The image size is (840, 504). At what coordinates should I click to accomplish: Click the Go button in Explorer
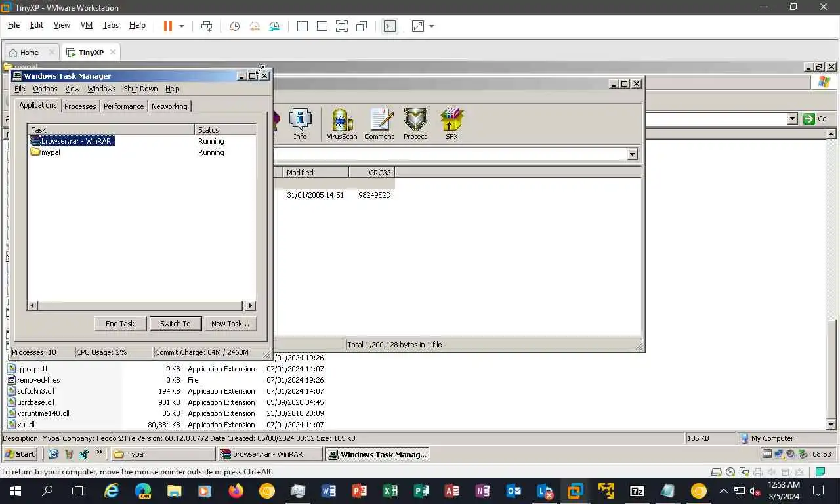pyautogui.click(x=816, y=119)
